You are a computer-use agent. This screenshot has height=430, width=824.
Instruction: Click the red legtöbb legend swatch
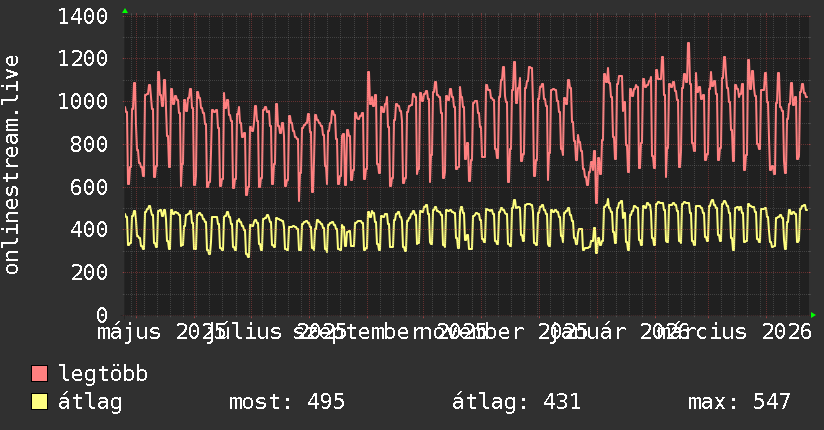tap(39, 374)
